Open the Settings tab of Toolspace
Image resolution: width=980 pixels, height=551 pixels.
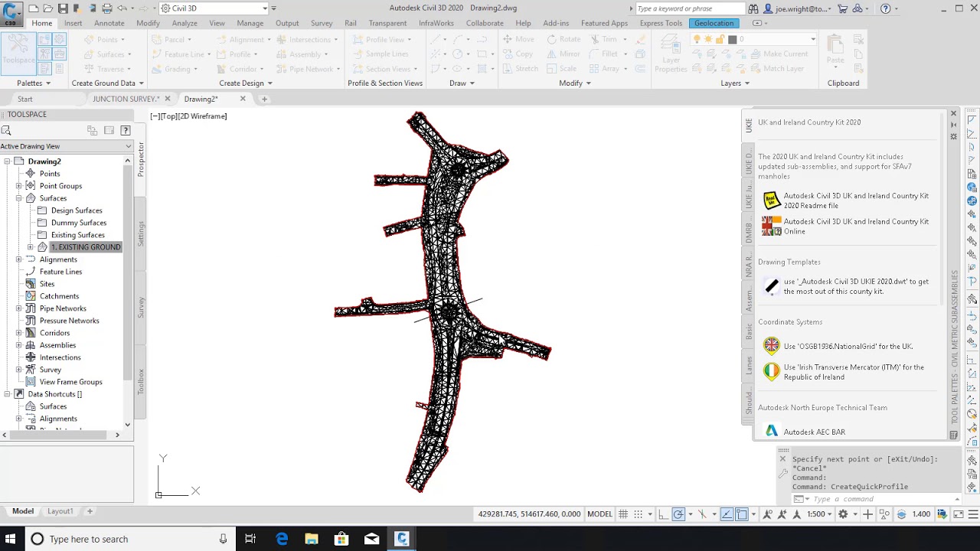[x=141, y=233]
